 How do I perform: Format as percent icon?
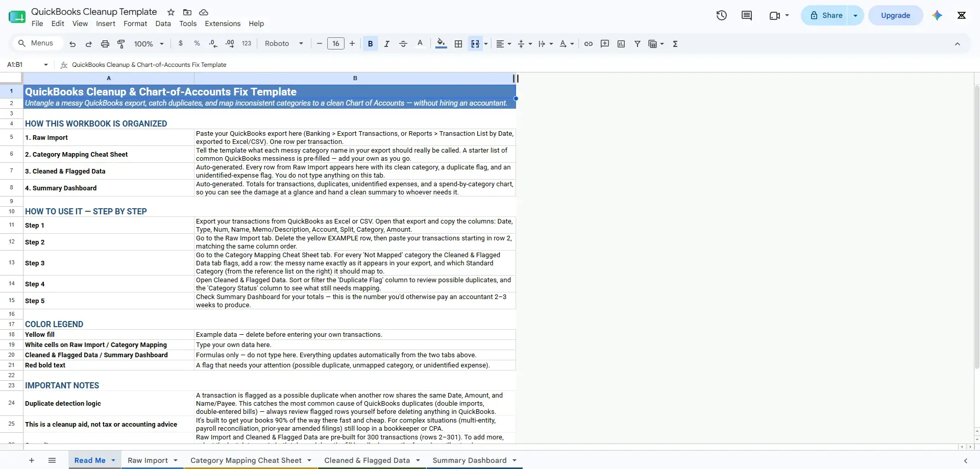pos(197,44)
